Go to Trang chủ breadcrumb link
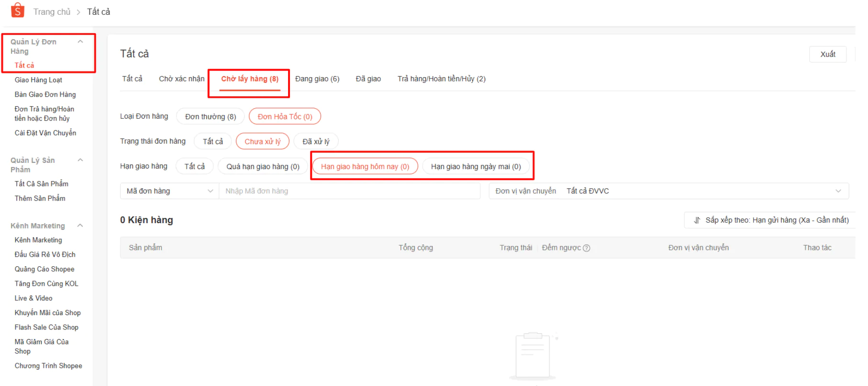 pos(52,12)
